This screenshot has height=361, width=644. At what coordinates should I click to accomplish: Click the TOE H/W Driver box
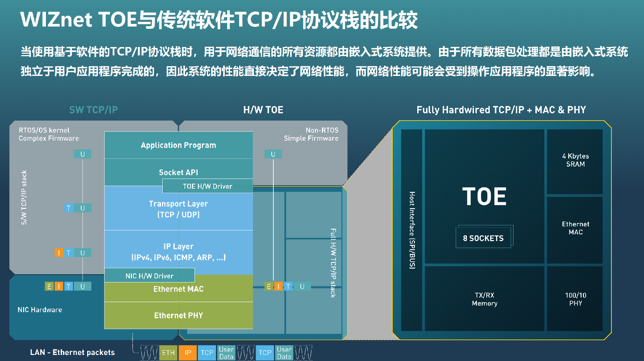(x=207, y=186)
